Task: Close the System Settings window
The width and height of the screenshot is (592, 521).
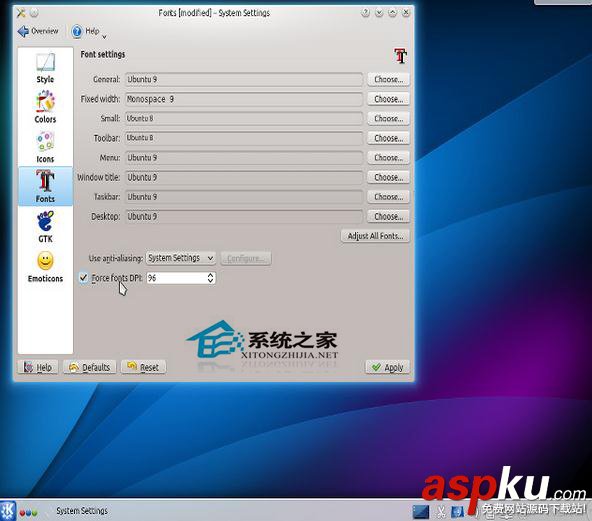Action: point(406,13)
